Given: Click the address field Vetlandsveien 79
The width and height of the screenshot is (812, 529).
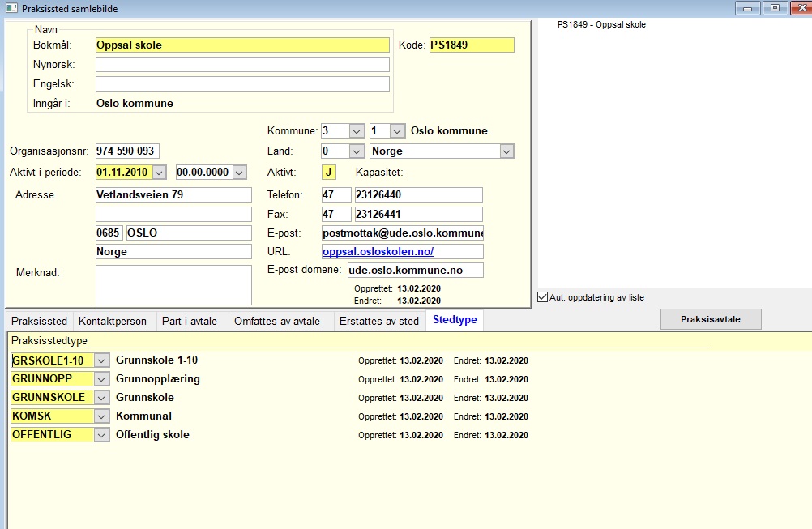Looking at the screenshot, I should (x=173, y=195).
